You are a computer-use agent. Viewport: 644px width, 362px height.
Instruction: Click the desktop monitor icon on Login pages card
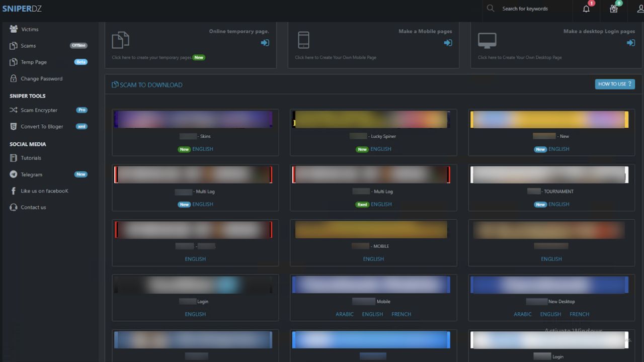487,40
